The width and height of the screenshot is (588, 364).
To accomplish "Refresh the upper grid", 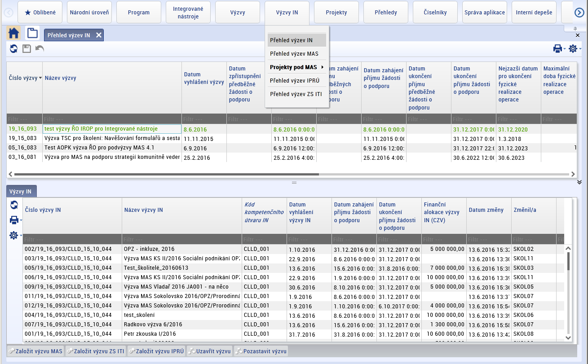I will point(14,48).
